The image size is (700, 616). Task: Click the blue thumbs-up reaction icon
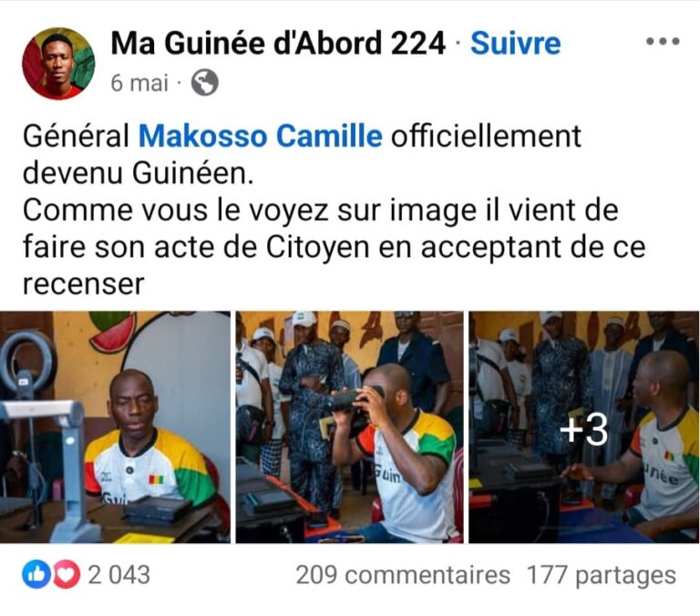click(x=36, y=574)
